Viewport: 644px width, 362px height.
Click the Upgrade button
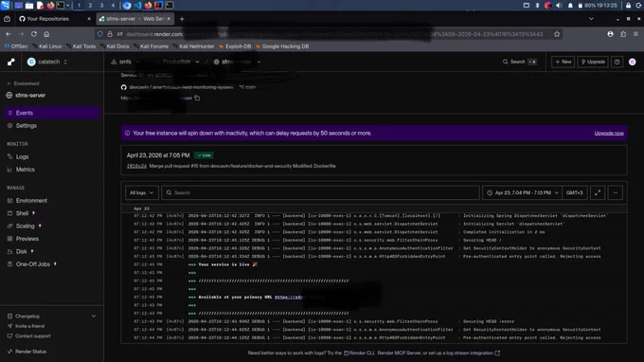(593, 62)
